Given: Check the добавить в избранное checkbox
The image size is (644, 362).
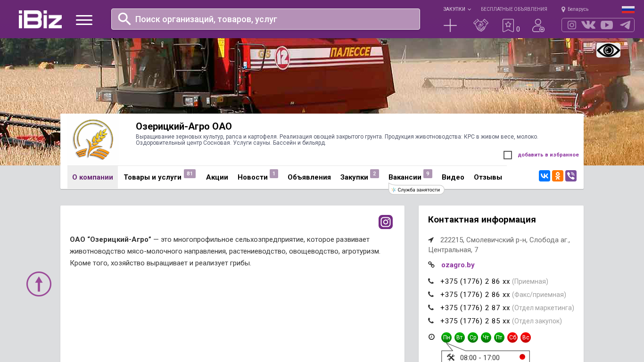Looking at the screenshot, I should point(508,155).
